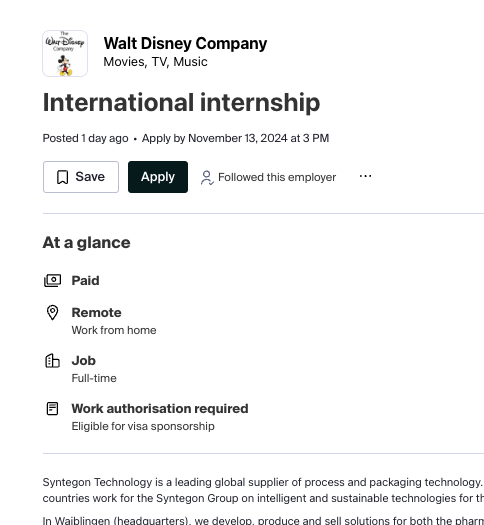Click the Walt Disney Company logo thumbnail
The image size is (484, 525).
(65, 54)
